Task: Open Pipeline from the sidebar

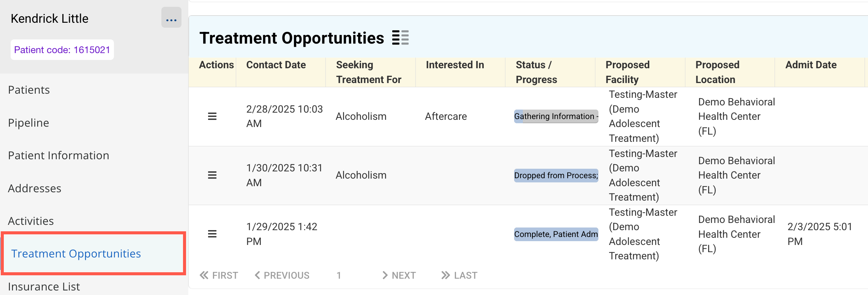Action: click(x=28, y=123)
